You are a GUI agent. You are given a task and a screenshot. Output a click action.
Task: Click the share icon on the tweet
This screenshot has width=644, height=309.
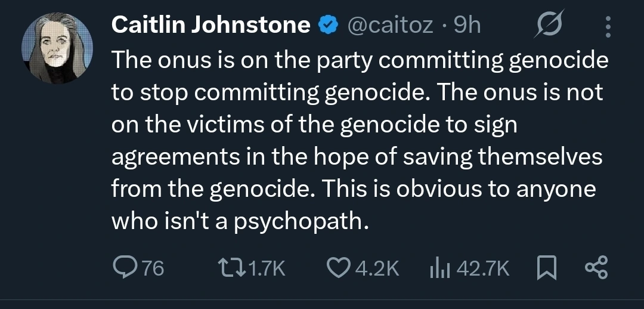point(596,269)
